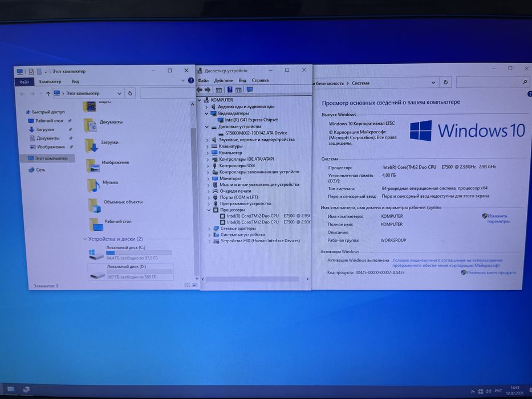
Task: Select the Музыка folder icon
Action: [94, 186]
